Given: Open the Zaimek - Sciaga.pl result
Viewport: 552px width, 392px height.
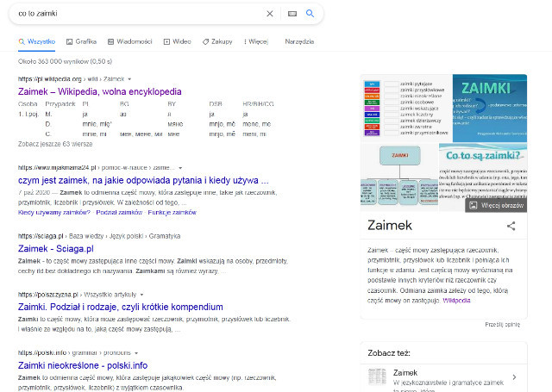Looking at the screenshot, I should [61, 249].
